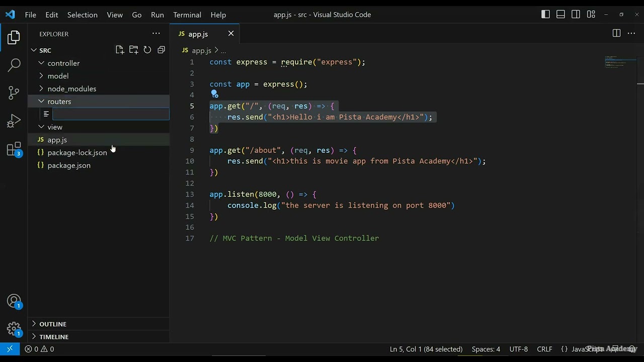Refresh the Explorer file tree
The height and width of the screenshot is (362, 644).
point(147,50)
